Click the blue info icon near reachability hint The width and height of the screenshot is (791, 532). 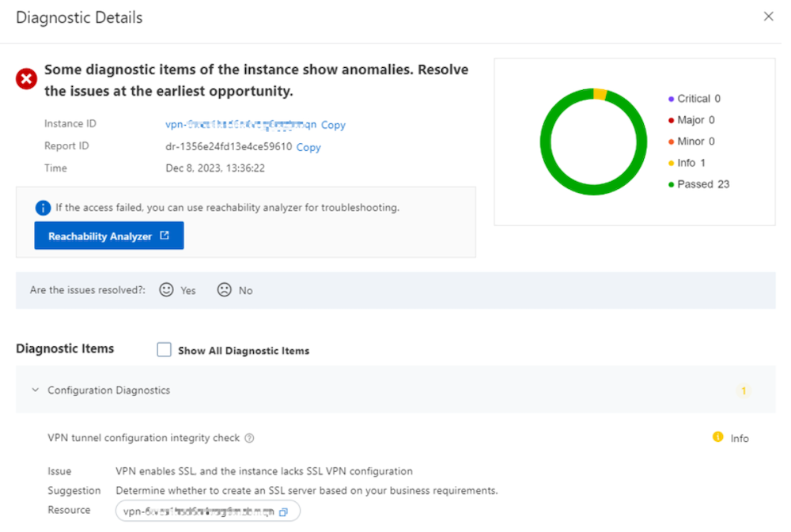(43, 208)
